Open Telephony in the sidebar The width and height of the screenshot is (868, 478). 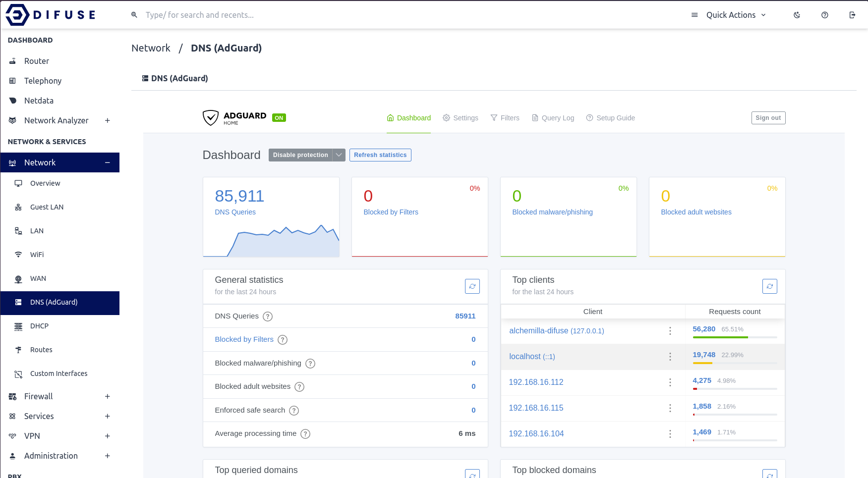point(43,81)
